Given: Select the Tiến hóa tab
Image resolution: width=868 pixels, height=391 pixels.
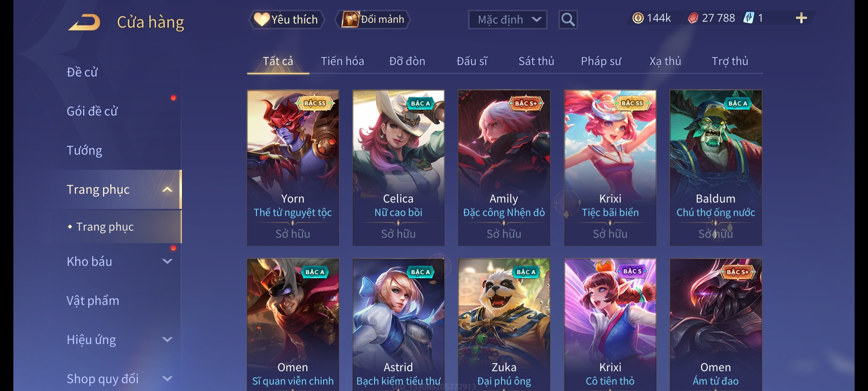Looking at the screenshot, I should click(342, 61).
